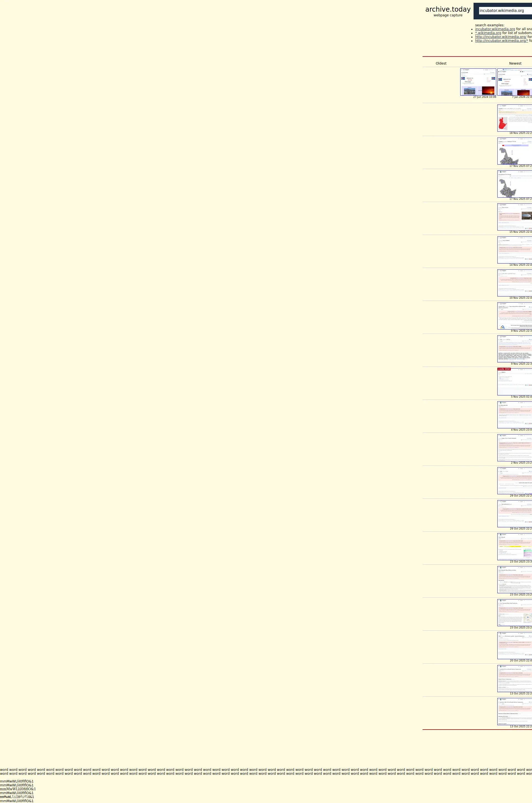Image resolution: width=532 pixels, height=803 pixels.
Task: Open the newest snapshot from 7 Jan 2026
Action: (x=514, y=82)
